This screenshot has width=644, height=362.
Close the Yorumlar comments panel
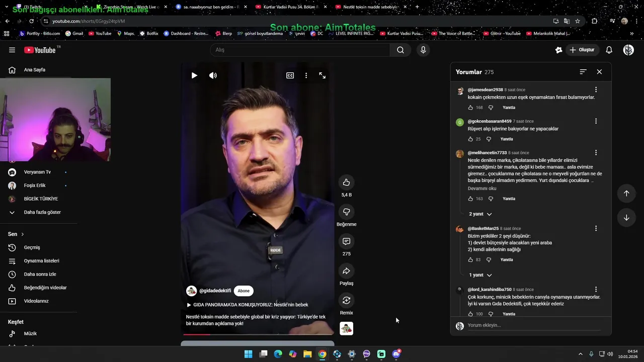click(599, 72)
